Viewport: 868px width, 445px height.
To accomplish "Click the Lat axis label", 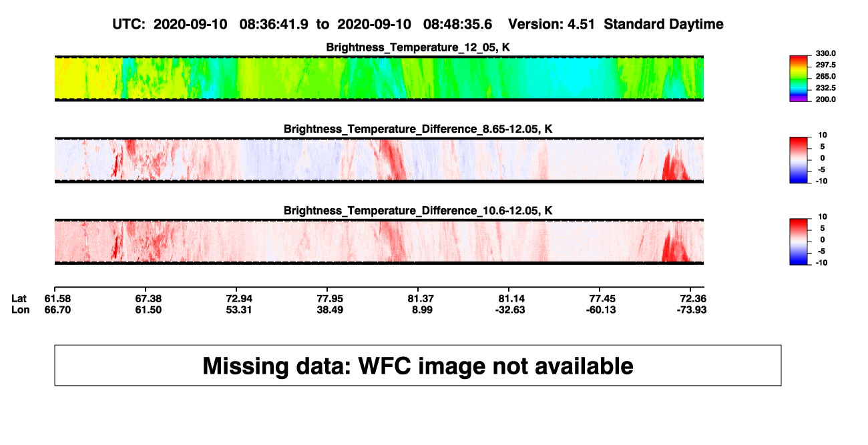I will click(19, 298).
